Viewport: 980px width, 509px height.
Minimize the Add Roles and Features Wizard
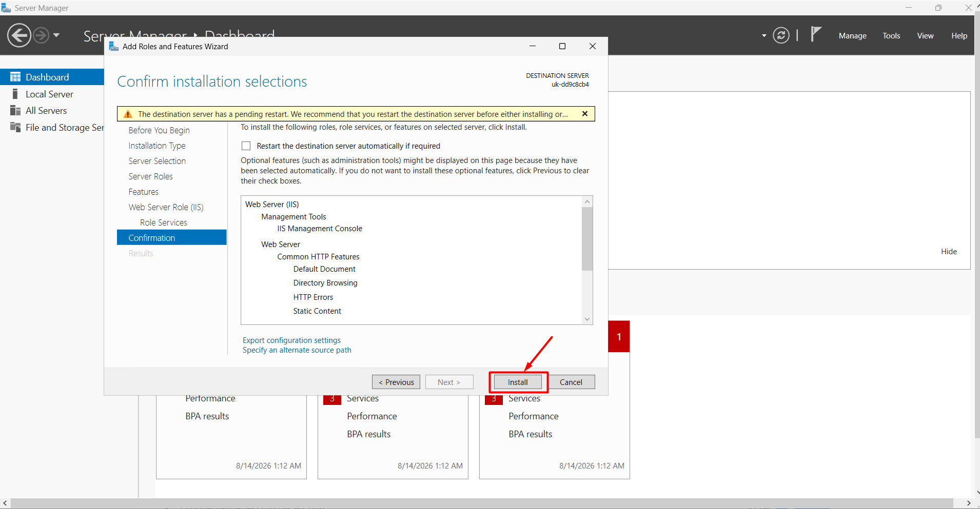click(x=533, y=46)
